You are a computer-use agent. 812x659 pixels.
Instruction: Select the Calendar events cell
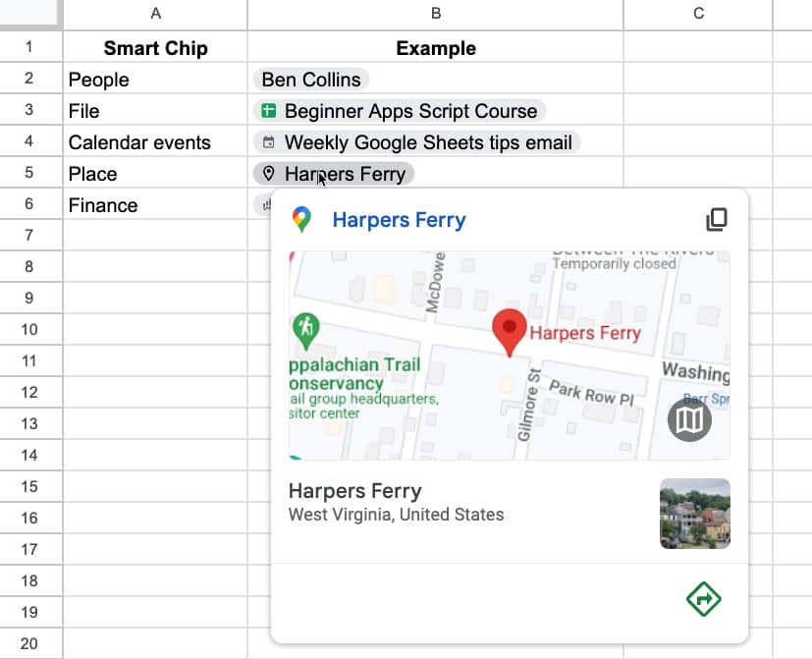pos(155,141)
